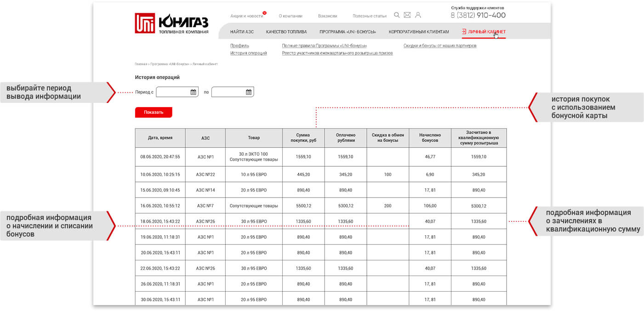Focus the 'Период с' start date field

[x=177, y=92]
